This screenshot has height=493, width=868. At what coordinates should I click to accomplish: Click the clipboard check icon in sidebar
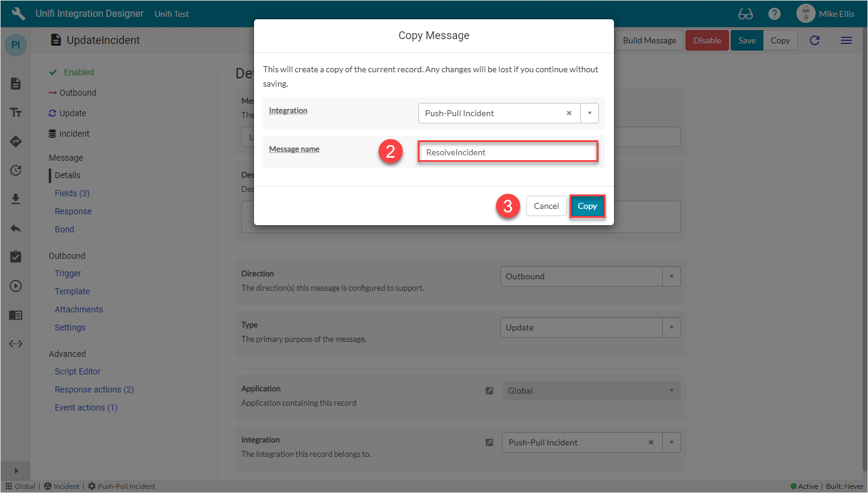(16, 256)
